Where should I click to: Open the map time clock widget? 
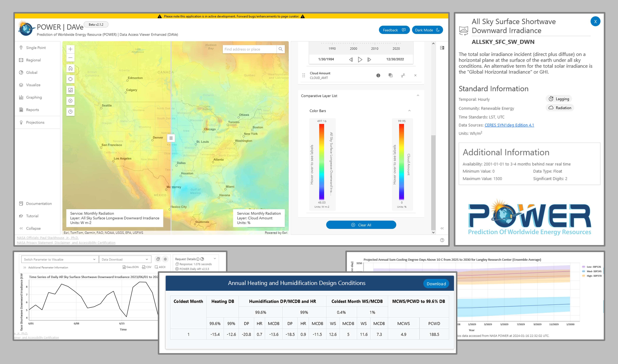point(70,112)
